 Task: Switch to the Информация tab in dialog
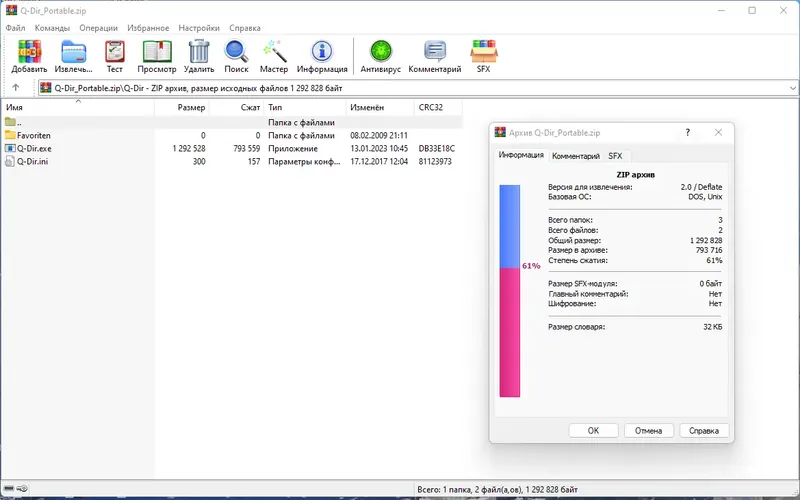[521, 155]
